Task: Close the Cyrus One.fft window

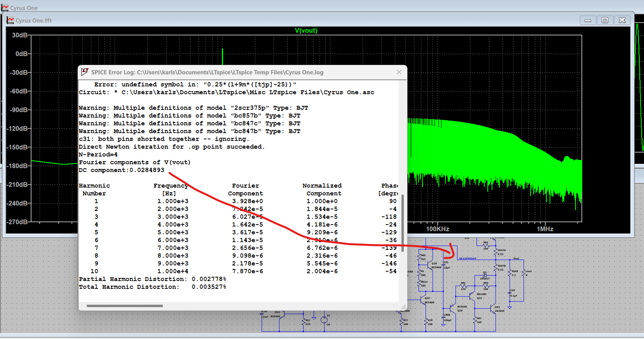Action: tap(622, 20)
